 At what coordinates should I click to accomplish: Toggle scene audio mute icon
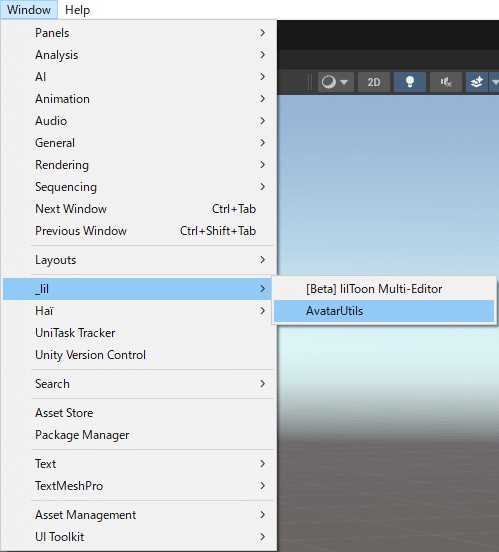coord(446,82)
